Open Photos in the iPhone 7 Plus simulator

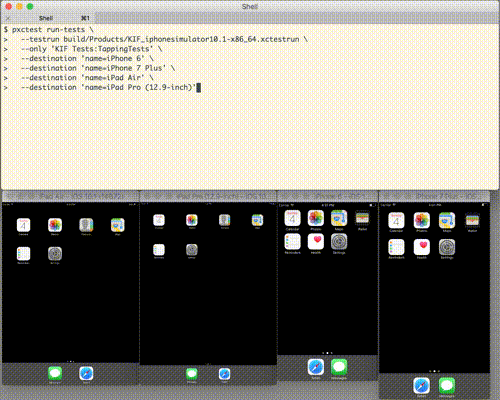(x=422, y=220)
